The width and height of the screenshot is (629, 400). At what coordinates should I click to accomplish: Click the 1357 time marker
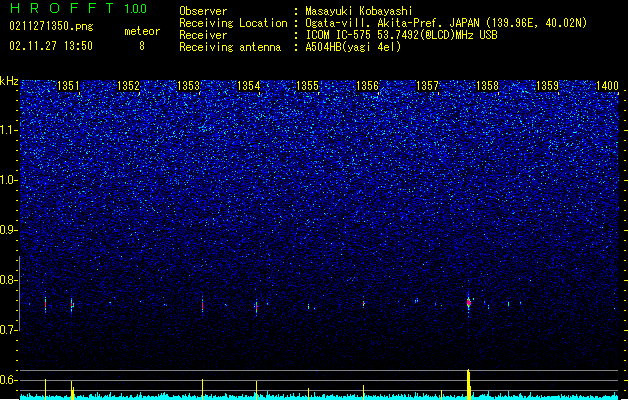click(427, 86)
